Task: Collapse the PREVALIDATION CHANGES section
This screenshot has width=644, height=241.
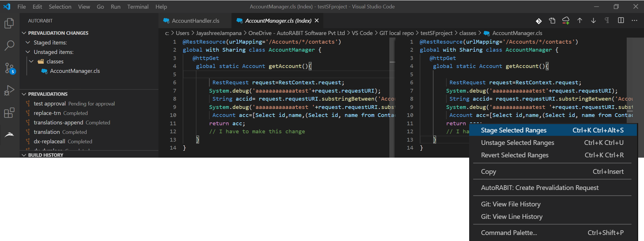Action: click(24, 33)
